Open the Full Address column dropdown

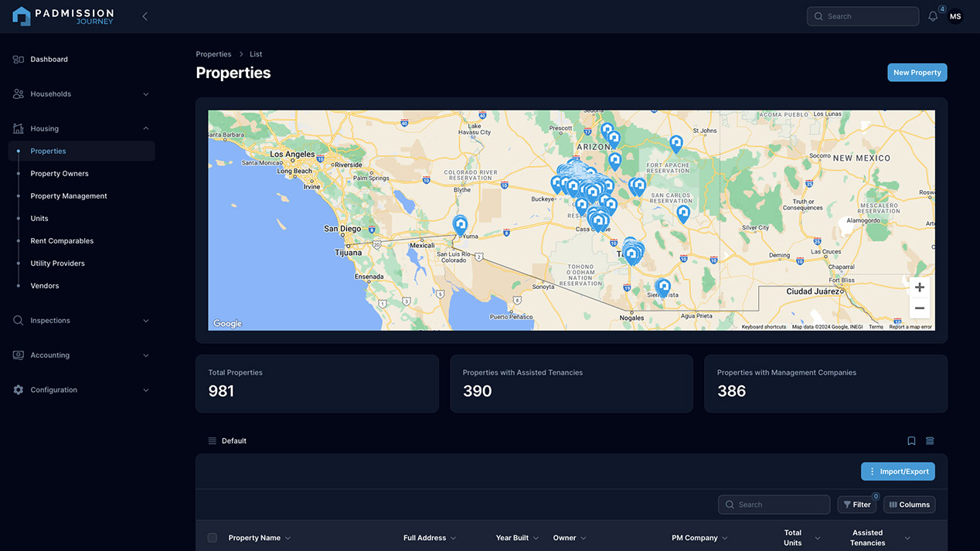(x=454, y=539)
